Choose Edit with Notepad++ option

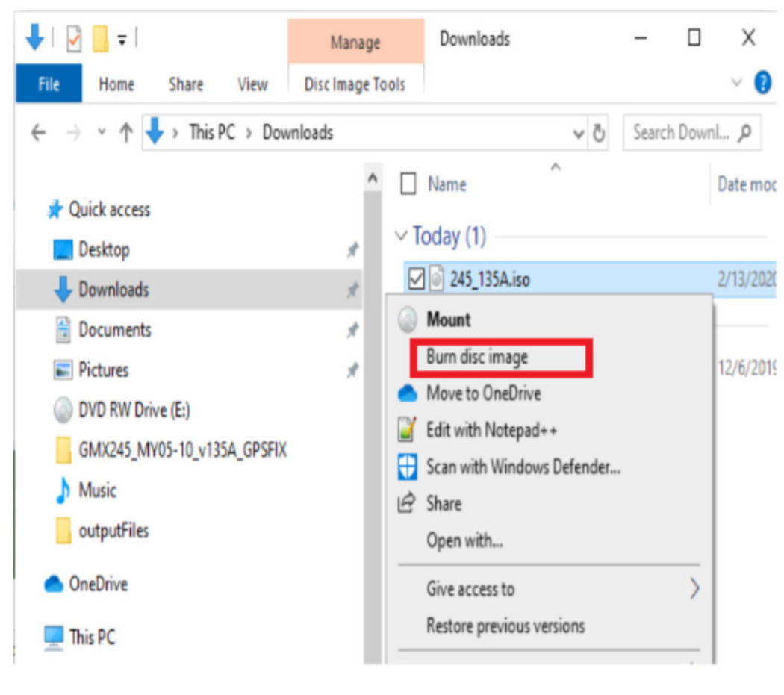pyautogui.click(x=491, y=430)
